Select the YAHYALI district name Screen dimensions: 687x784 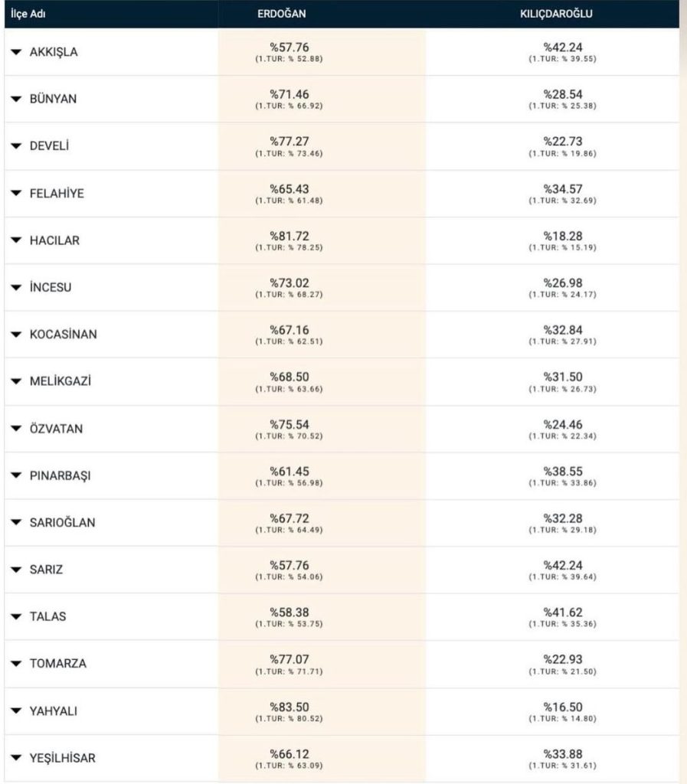click(54, 711)
